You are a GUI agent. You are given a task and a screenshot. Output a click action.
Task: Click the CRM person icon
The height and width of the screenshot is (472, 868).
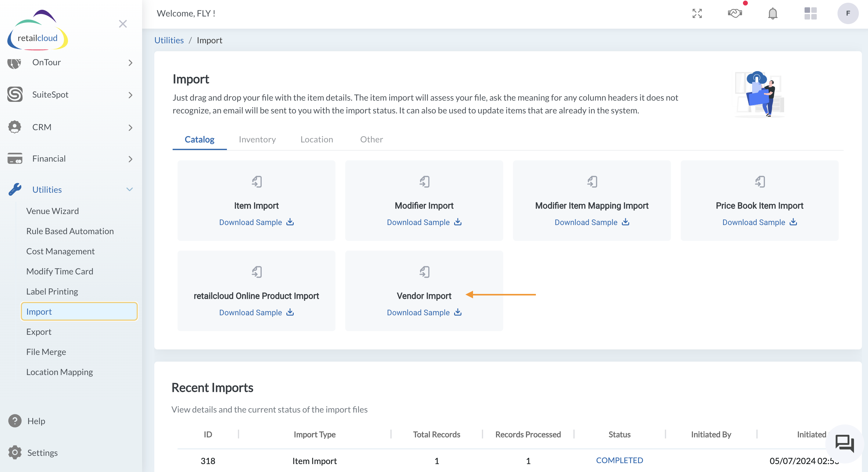[15, 127]
